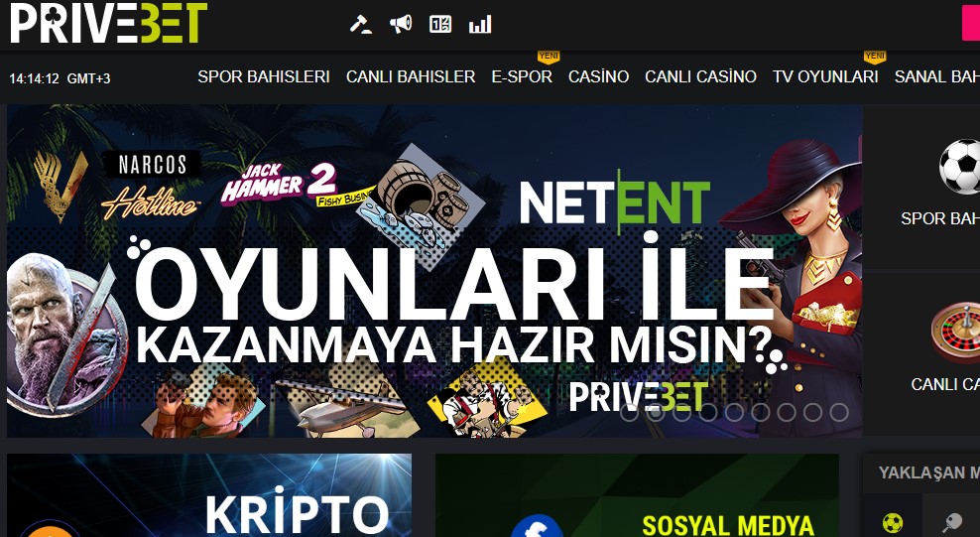Click the YAKLAŞAN M... panel header
The image size is (980, 537).
pyautogui.click(x=921, y=472)
